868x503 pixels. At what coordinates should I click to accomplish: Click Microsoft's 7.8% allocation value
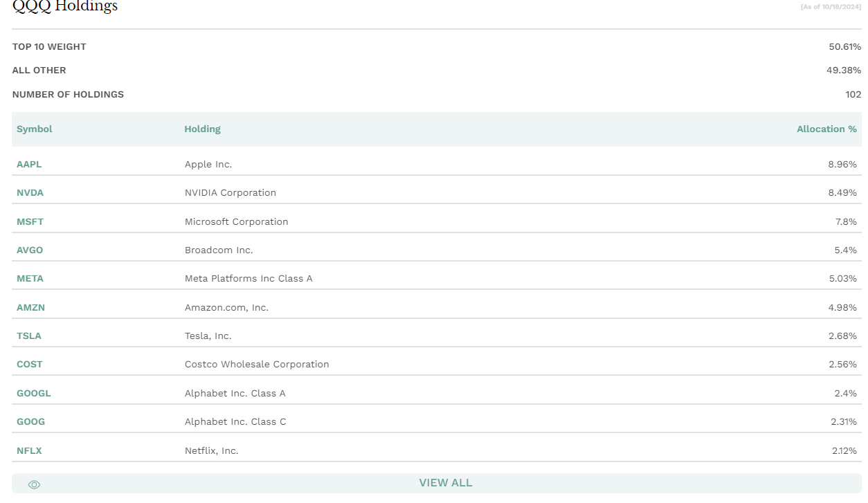846,222
